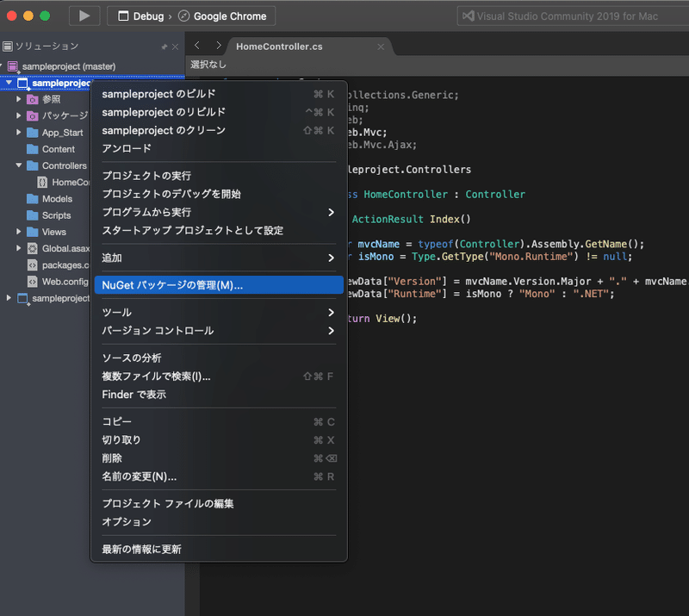
Task: Expand the Views folder
Action: [x=19, y=231]
